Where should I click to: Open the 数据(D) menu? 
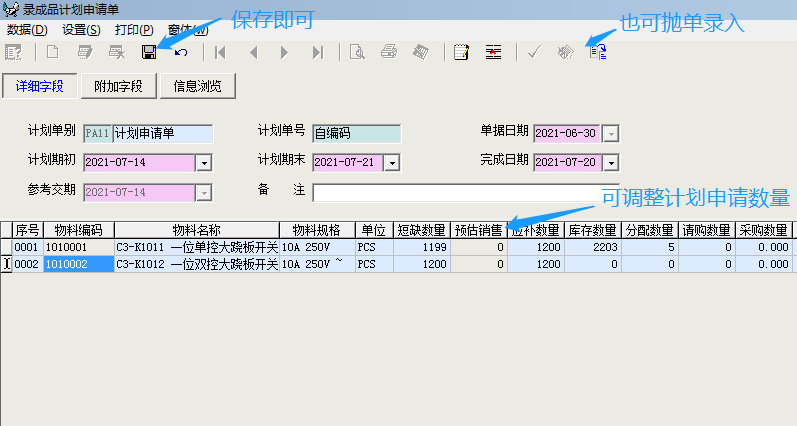coord(27,30)
